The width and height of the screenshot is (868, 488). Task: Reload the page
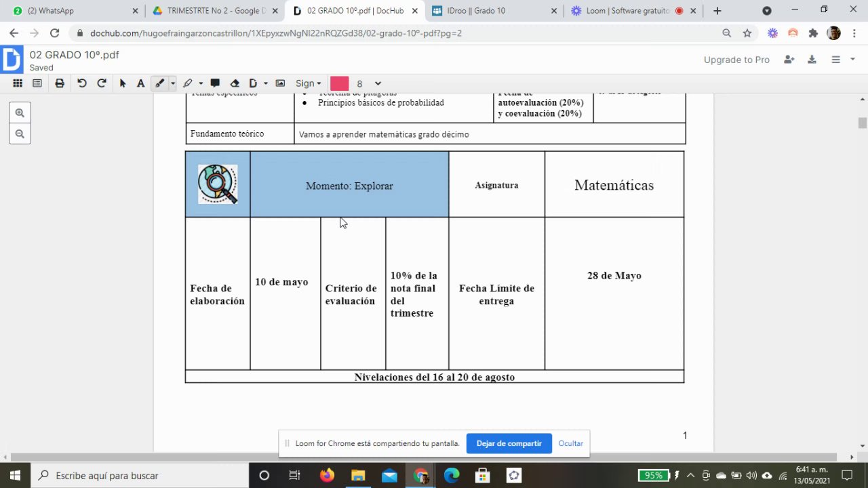coord(55,33)
